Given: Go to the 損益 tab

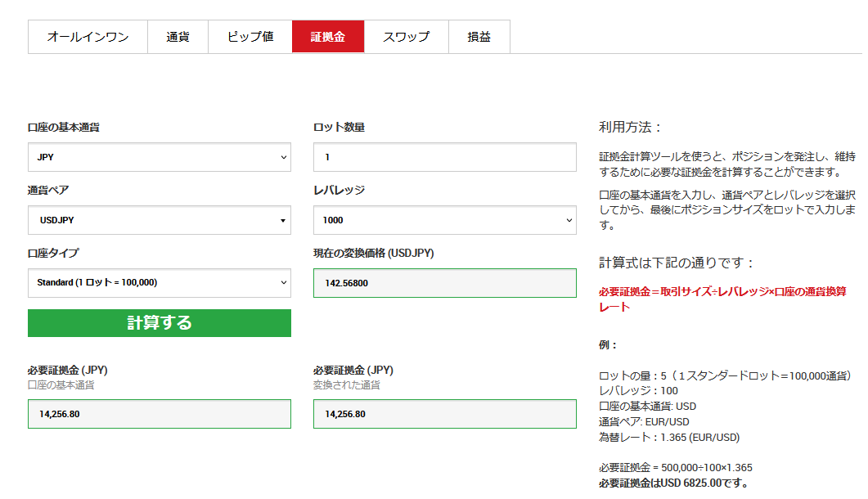Looking at the screenshot, I should [479, 37].
